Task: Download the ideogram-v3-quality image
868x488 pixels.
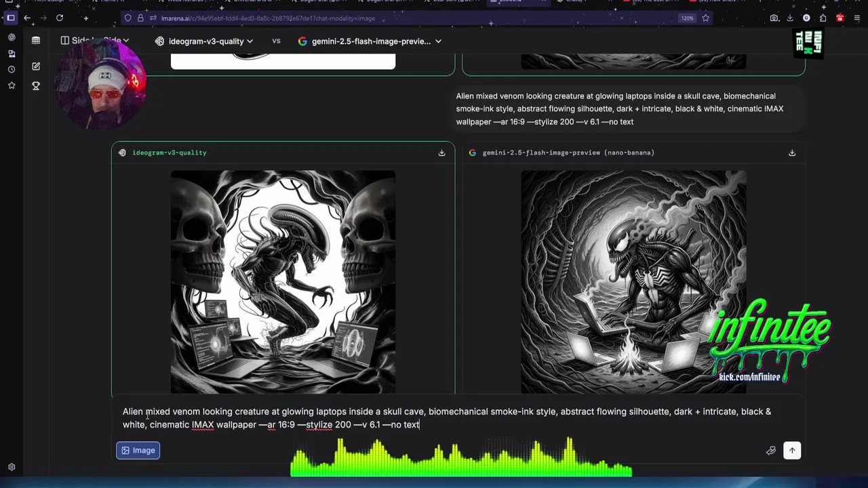Action: 441,152
